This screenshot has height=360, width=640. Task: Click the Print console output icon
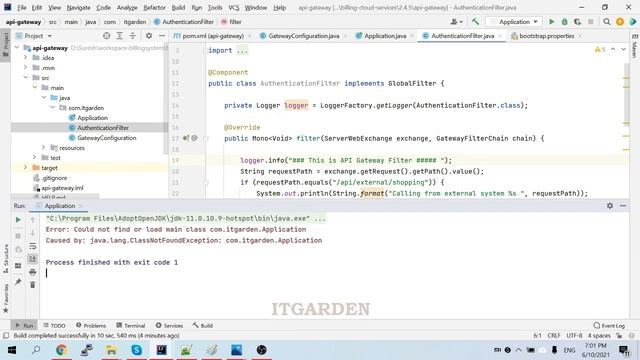tap(33, 272)
